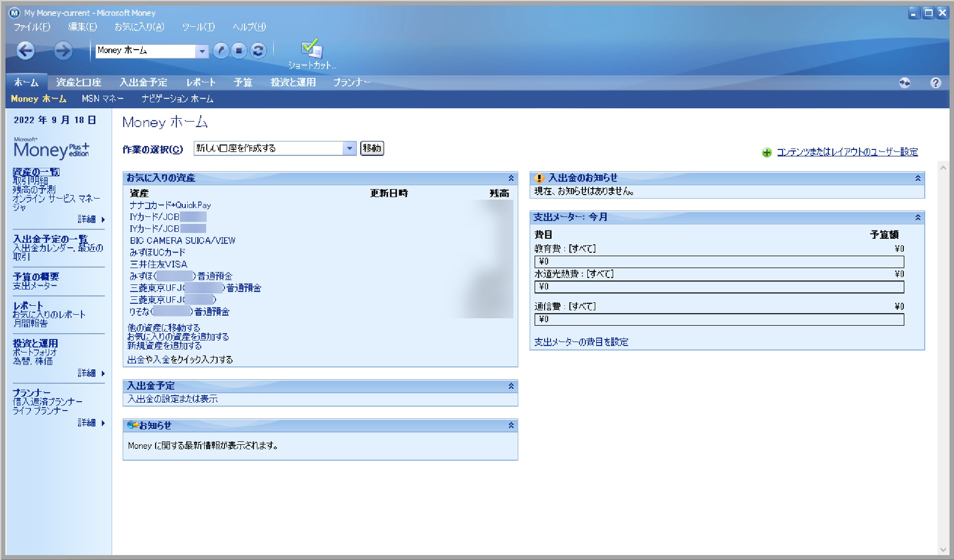
Task: Open the ナナコカード+QuickPay account
Action: pyautogui.click(x=170, y=206)
